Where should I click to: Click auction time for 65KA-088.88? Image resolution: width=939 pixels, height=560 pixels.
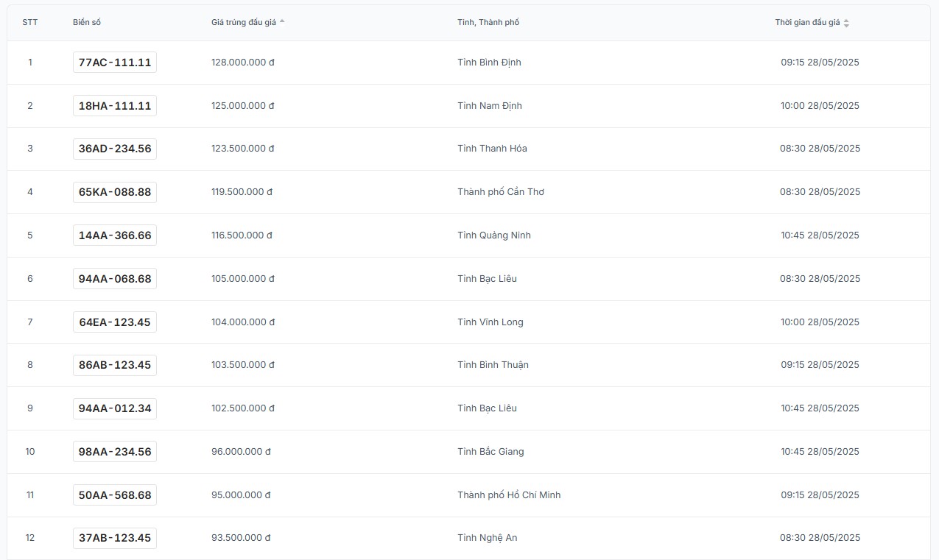coord(820,192)
